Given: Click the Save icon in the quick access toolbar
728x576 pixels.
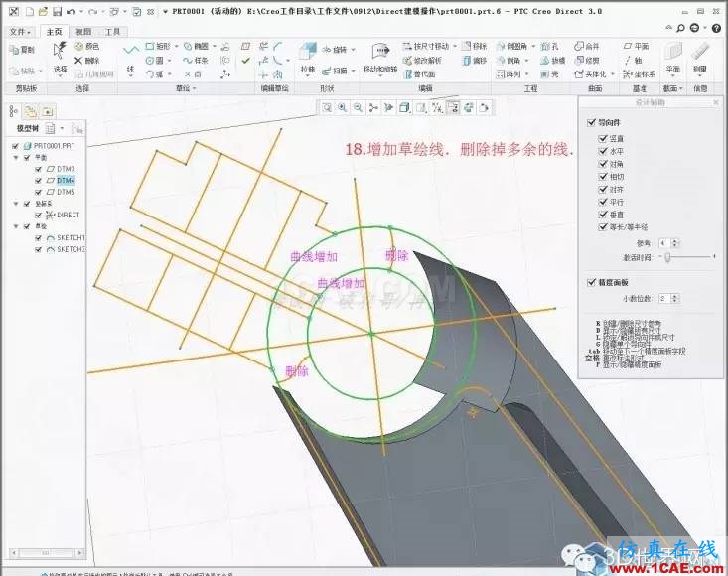Looking at the screenshot, I should coord(57,12).
